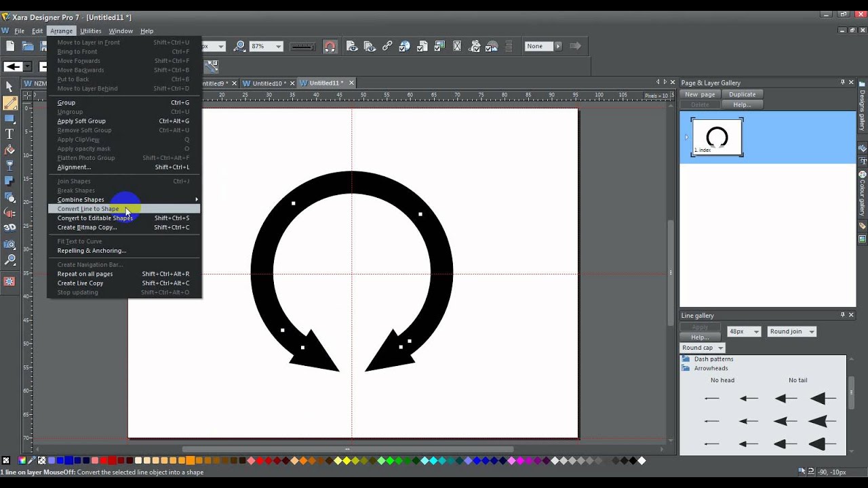Click the mouse-over effects icon
The image size is (868, 488).
(x=475, y=46)
